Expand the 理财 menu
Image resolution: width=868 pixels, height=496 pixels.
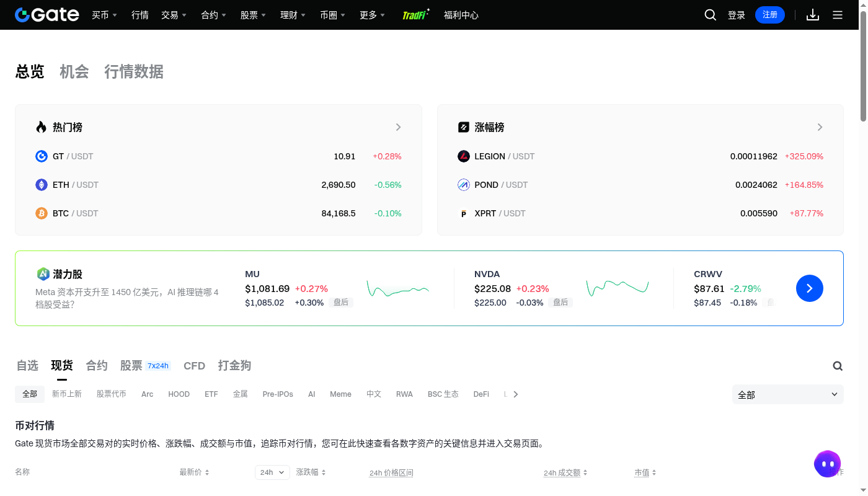[293, 15]
